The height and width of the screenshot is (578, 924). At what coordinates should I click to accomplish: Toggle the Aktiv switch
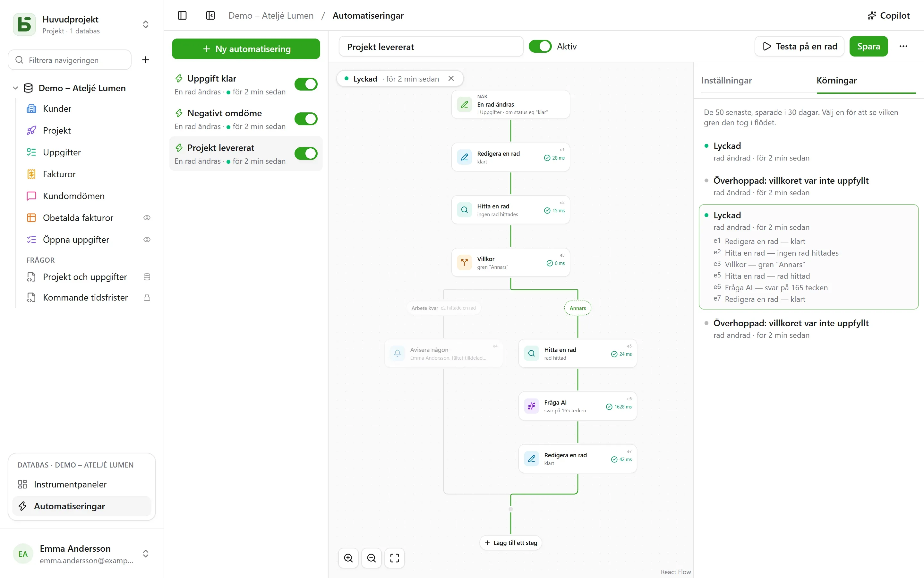540,46
